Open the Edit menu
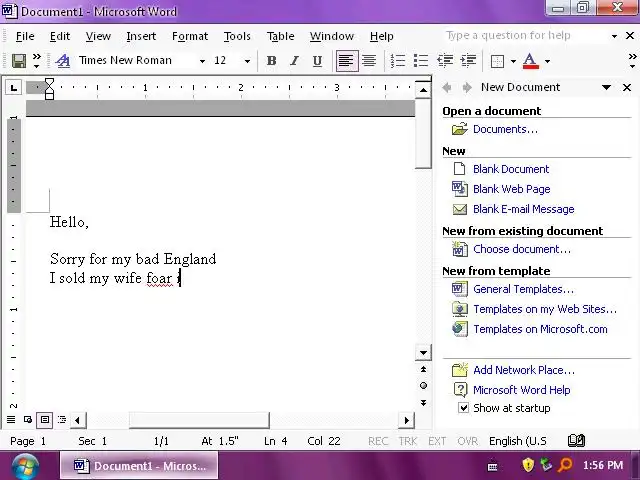The height and width of the screenshot is (480, 640). click(x=60, y=36)
